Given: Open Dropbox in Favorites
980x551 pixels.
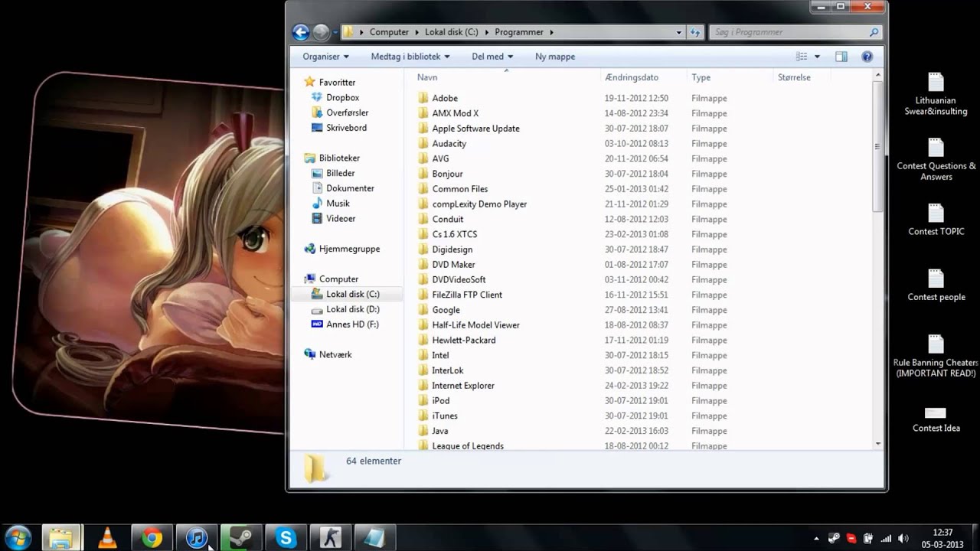Looking at the screenshot, I should click(335, 97).
